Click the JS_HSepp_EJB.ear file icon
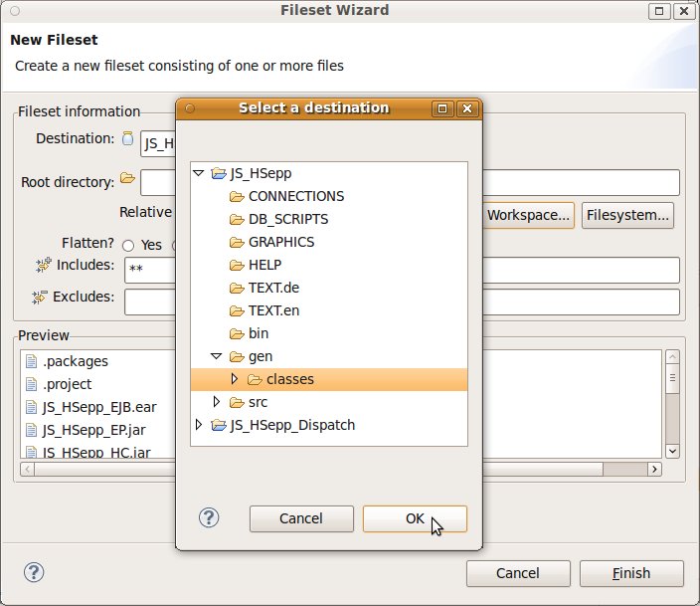This screenshot has height=606, width=700. point(31,407)
